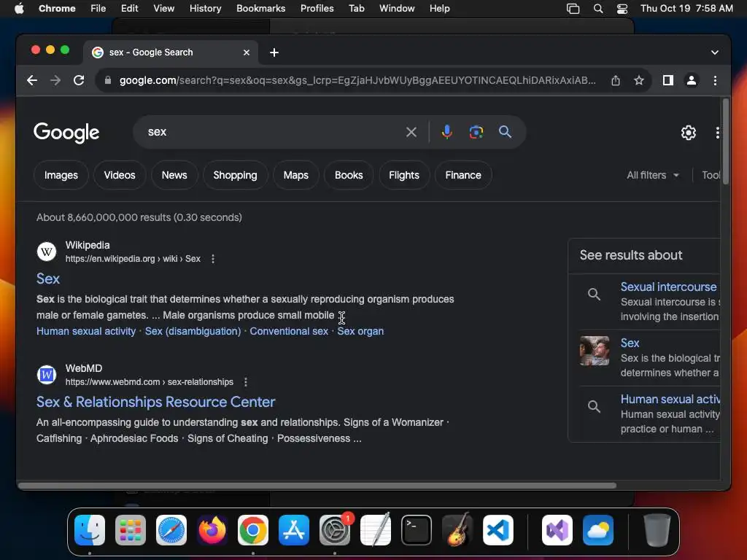
Task: Open 'Human sexual activity' sublink
Action: [x=86, y=331]
